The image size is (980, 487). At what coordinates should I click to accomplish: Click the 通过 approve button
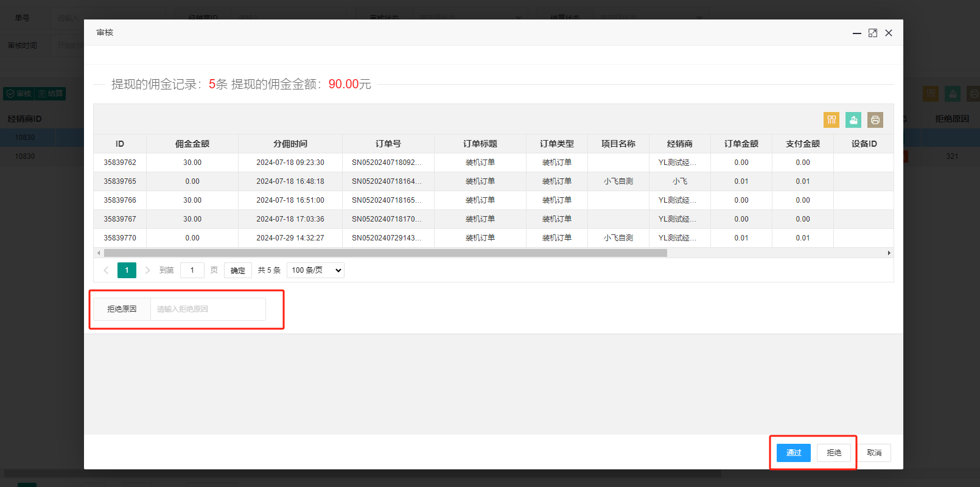tap(794, 453)
